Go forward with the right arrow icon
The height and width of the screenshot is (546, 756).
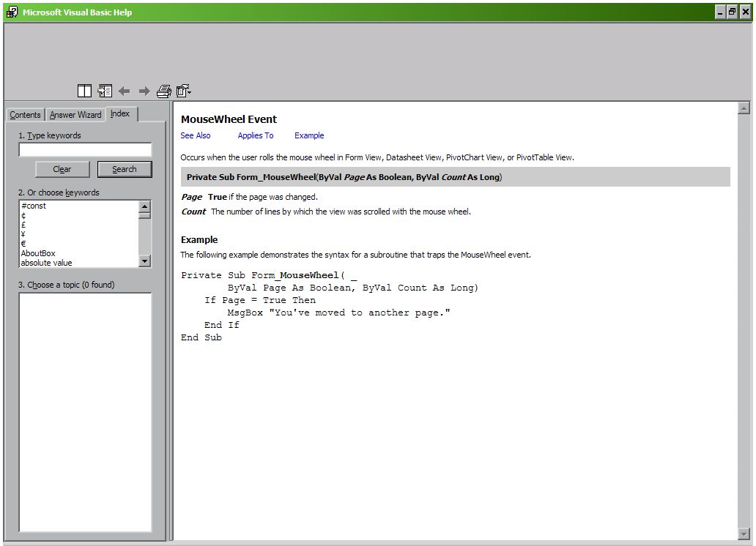pyautogui.click(x=144, y=91)
